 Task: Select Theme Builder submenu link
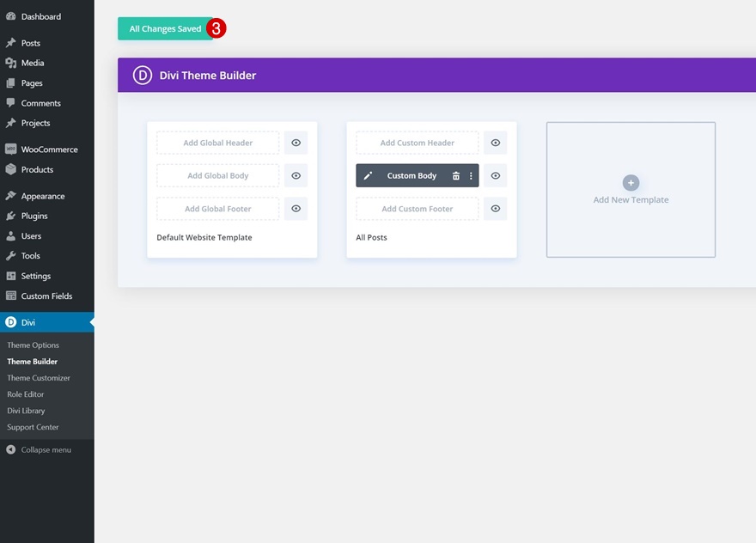click(x=32, y=361)
